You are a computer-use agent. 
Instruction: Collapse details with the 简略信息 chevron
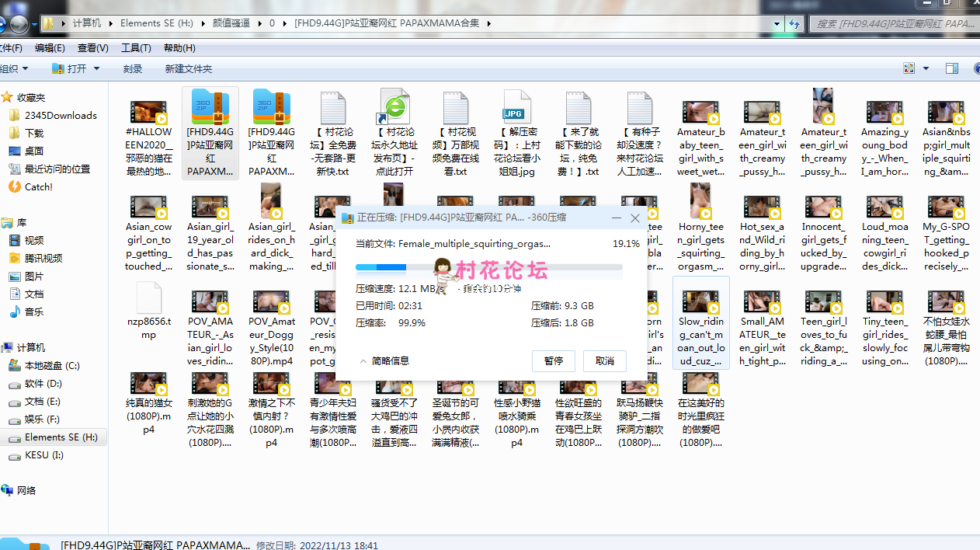coord(363,361)
